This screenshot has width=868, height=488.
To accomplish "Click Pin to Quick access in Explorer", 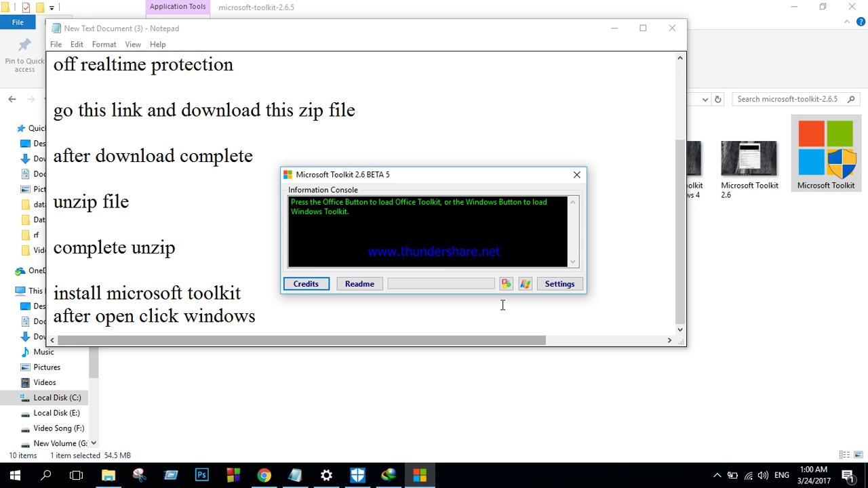I will [x=24, y=56].
